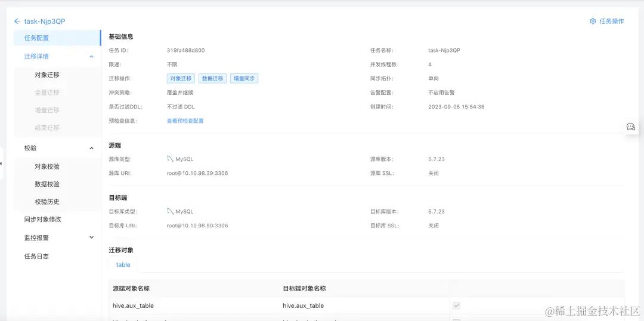
Task: Click source cell hive.aux_table
Action: [134, 306]
